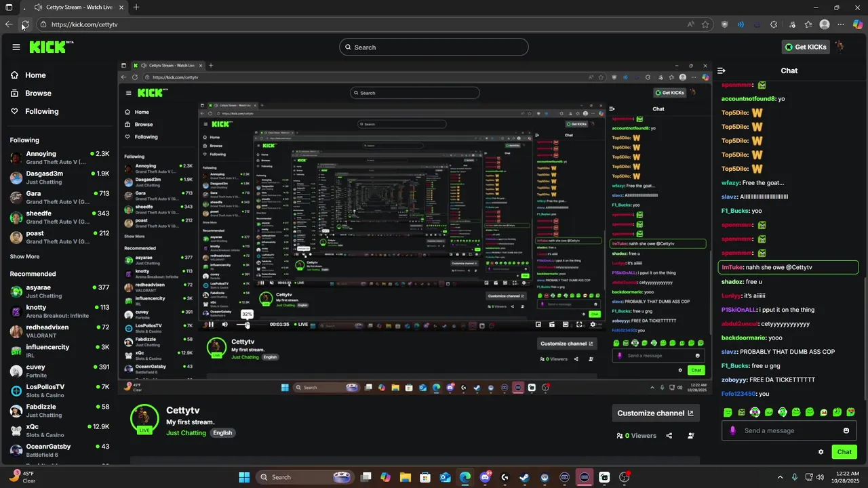Click the Edge profile avatar
Viewport: 868px width, 488px height.
pos(825,24)
